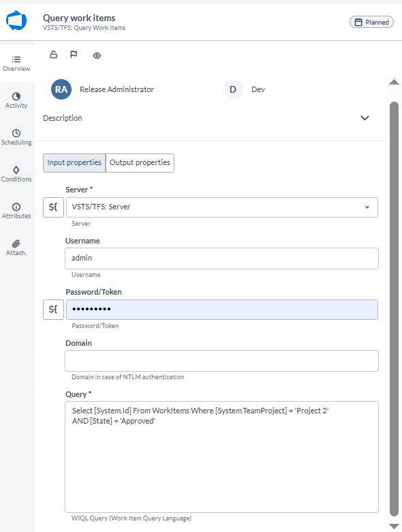Image resolution: width=402 pixels, height=532 pixels.
Task: Click the RA assignee avatar
Action: (61, 89)
